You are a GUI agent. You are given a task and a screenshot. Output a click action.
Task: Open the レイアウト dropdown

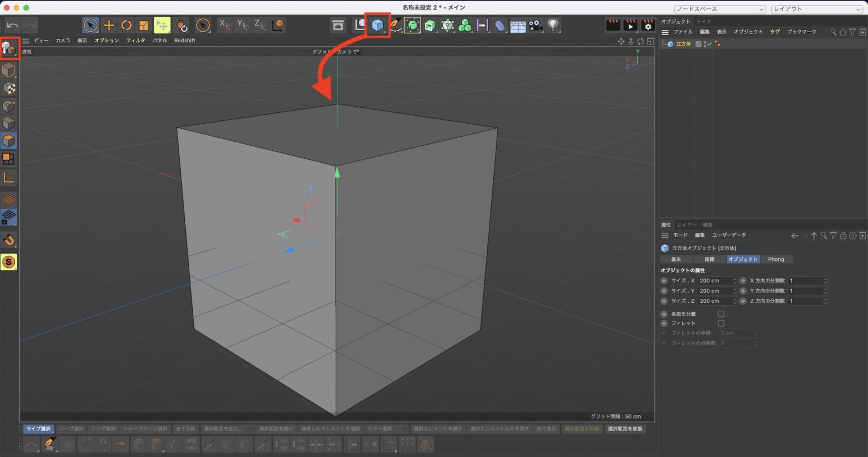815,9
